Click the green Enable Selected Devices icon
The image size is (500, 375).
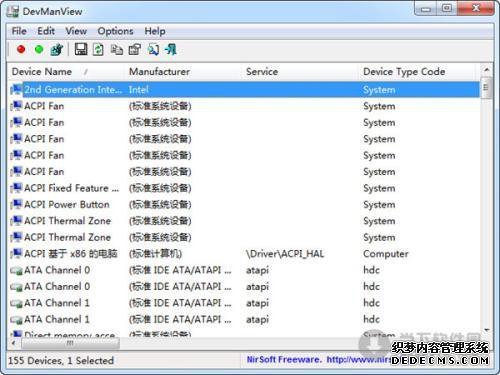(x=39, y=50)
